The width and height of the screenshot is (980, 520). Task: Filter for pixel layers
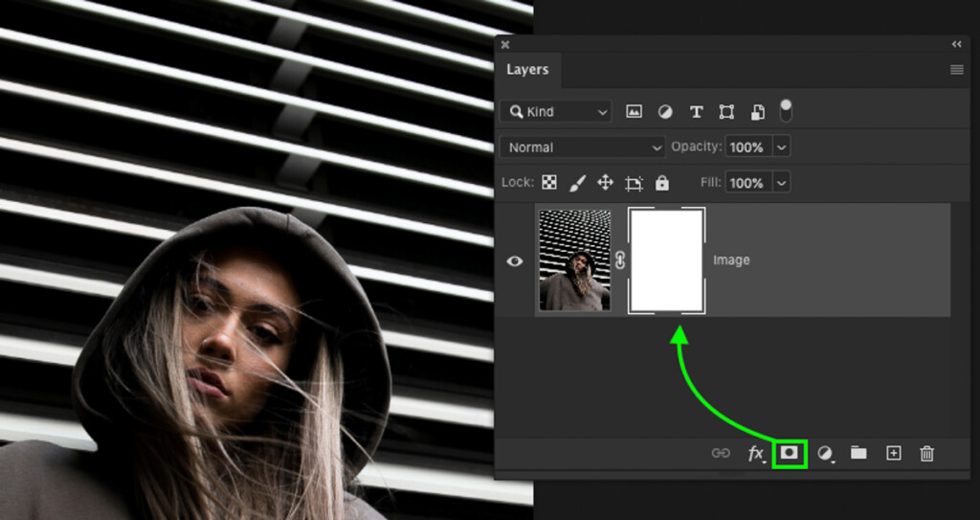point(634,112)
